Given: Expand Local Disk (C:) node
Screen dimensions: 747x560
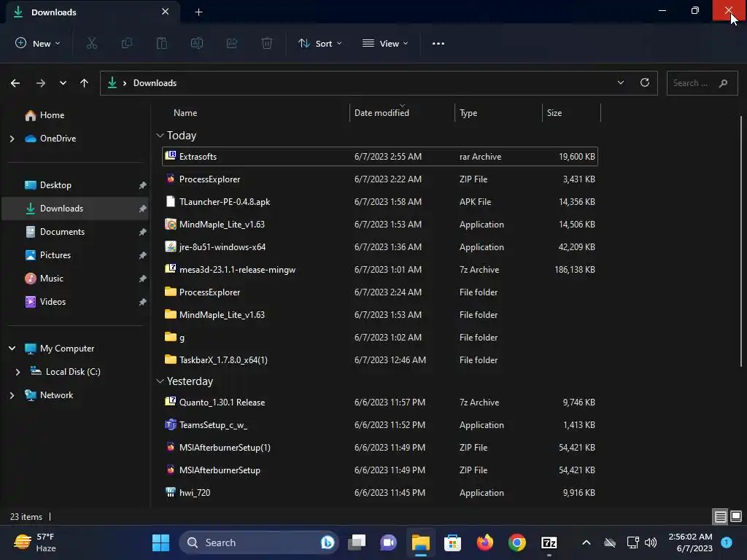Looking at the screenshot, I should (x=18, y=372).
